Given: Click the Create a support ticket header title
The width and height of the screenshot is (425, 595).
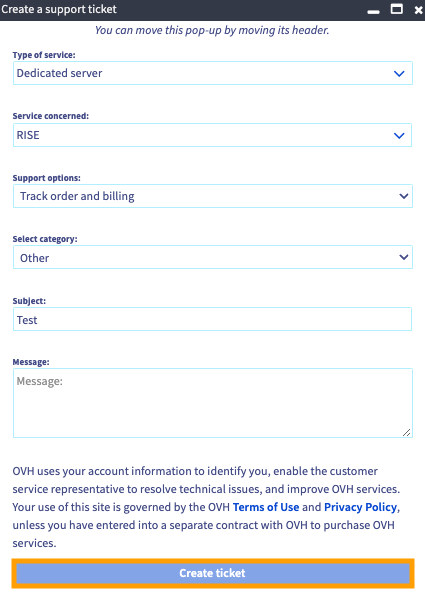Looking at the screenshot, I should 59,9.
